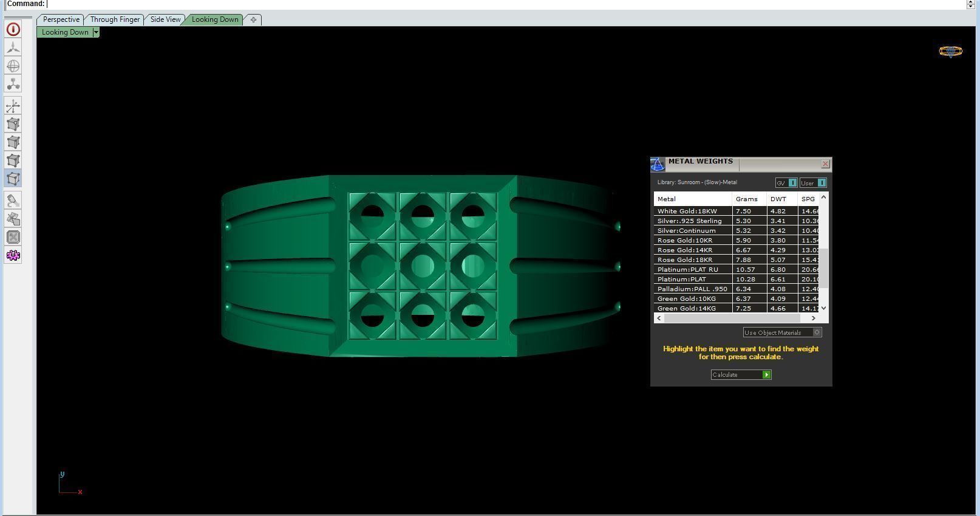Click the Metal column header
980x516 pixels.
coord(693,199)
